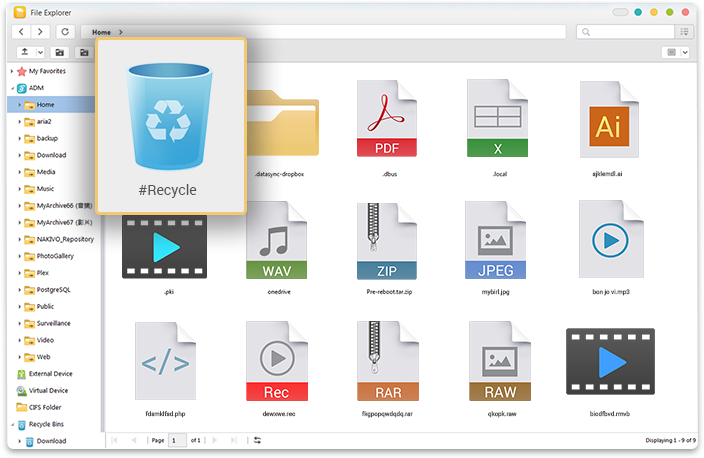Open the upload dropdown arrow

pyautogui.click(x=40, y=52)
